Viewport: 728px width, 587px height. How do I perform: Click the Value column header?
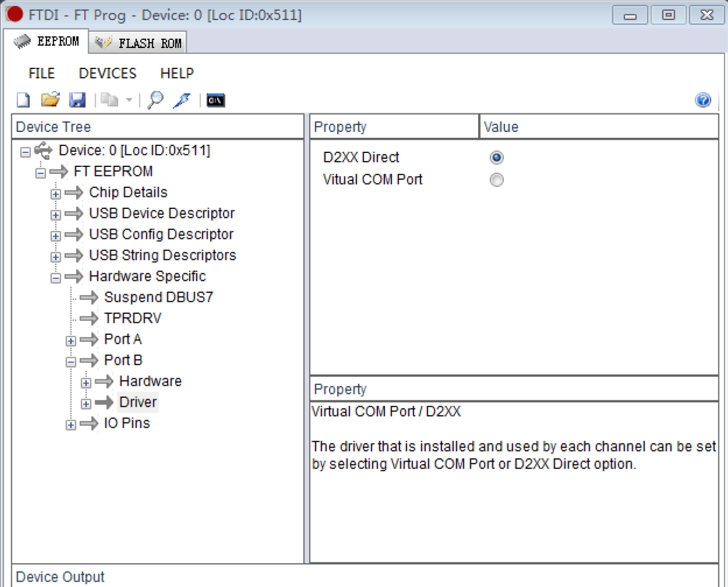click(x=599, y=127)
